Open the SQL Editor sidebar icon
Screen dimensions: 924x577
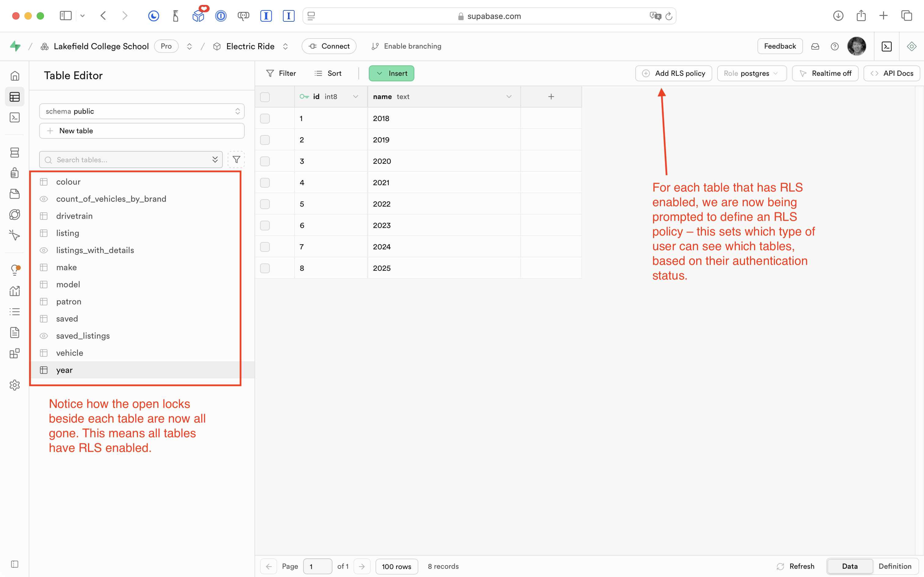(x=14, y=118)
